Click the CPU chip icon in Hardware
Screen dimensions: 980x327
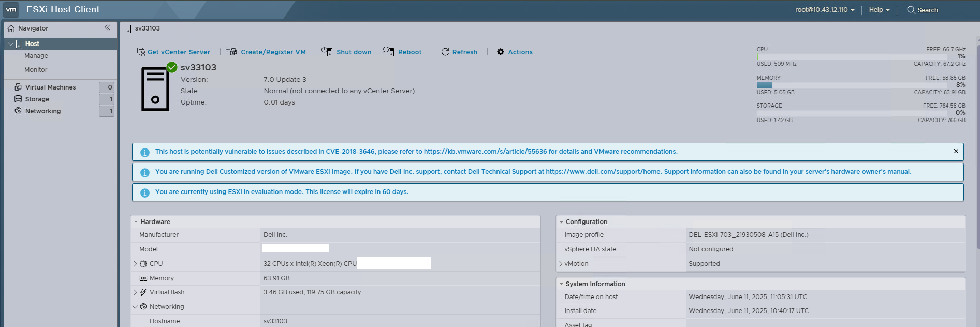point(143,264)
